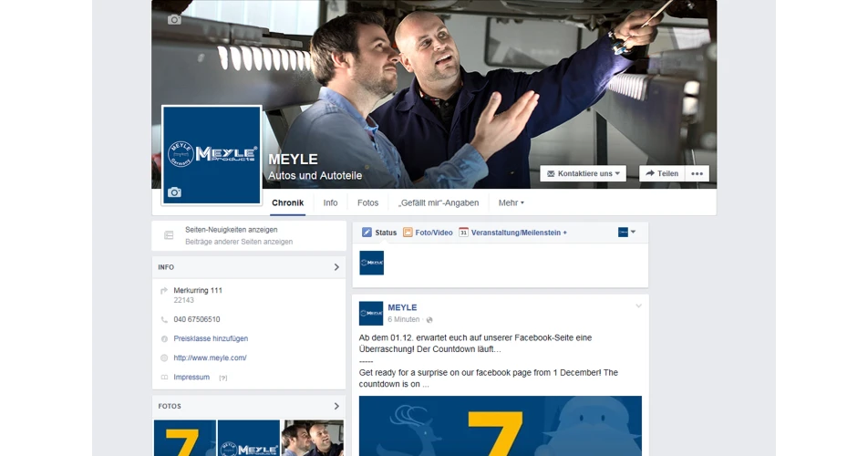Open the Impressum link
Image resolution: width=868 pixels, height=456 pixels.
click(x=191, y=378)
